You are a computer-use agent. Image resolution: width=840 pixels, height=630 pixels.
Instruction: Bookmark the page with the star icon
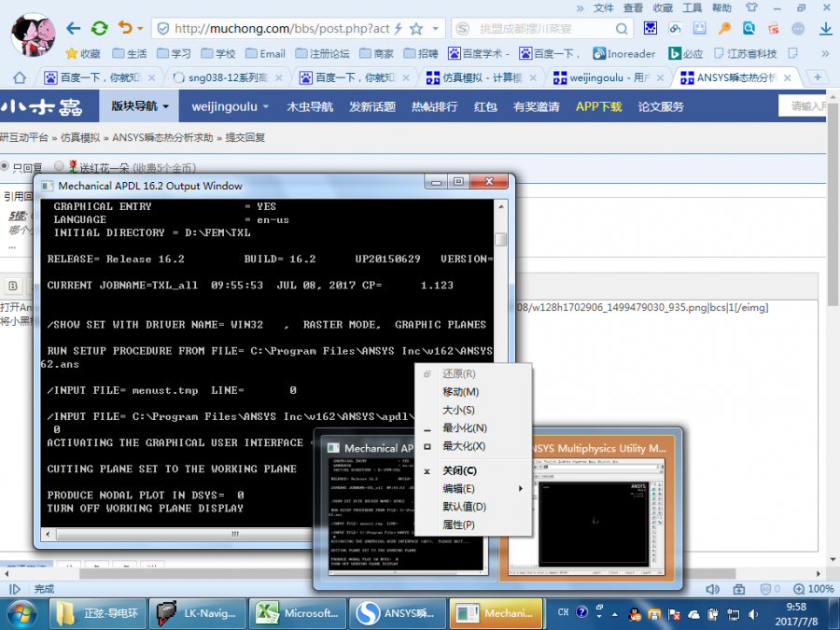tap(416, 28)
